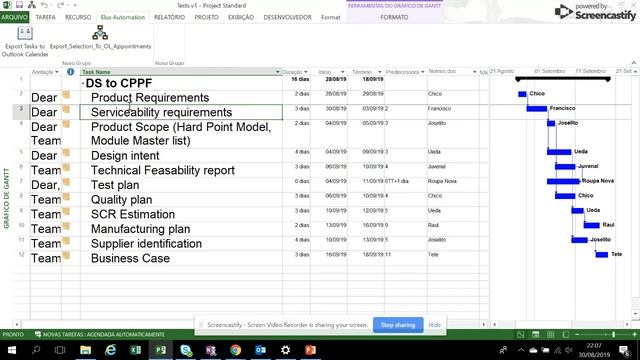Image resolution: width=640 pixels, height=360 pixels.
Task: Open Duração column dropdown arrow
Action: point(306,72)
